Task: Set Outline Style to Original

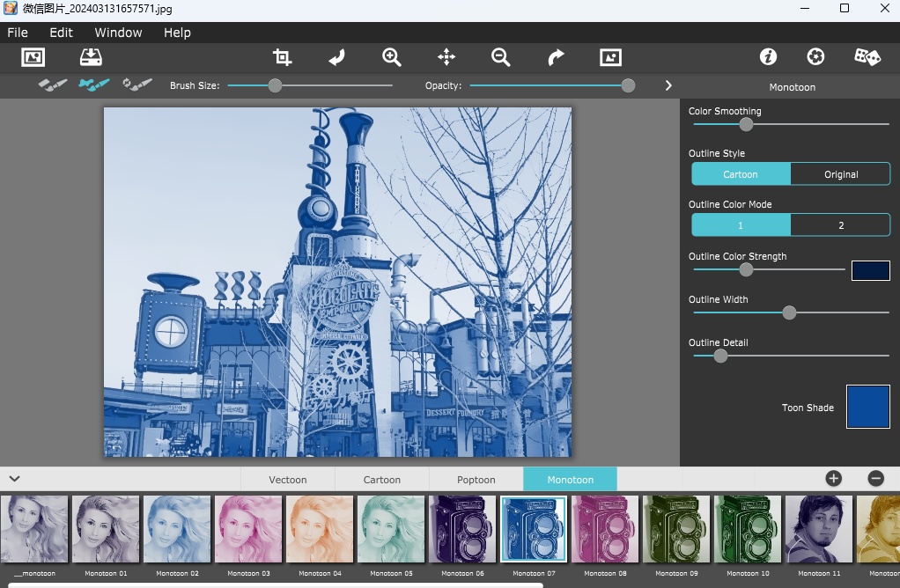Action: pos(840,173)
